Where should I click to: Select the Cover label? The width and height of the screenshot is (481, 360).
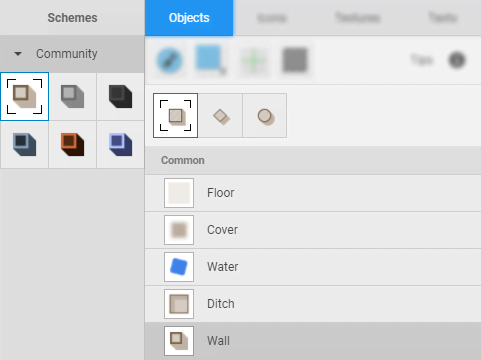pyautogui.click(x=222, y=230)
